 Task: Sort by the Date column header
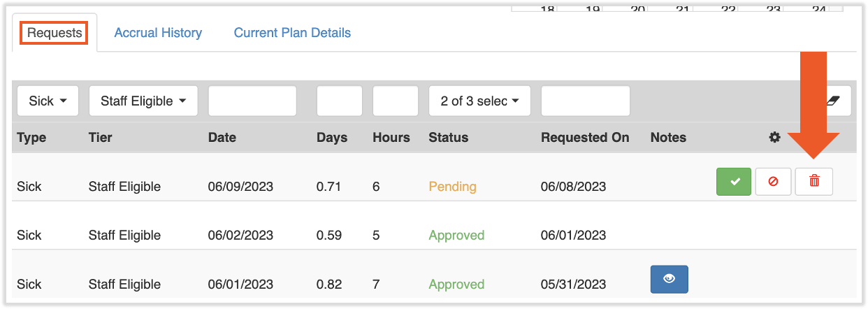tap(222, 138)
